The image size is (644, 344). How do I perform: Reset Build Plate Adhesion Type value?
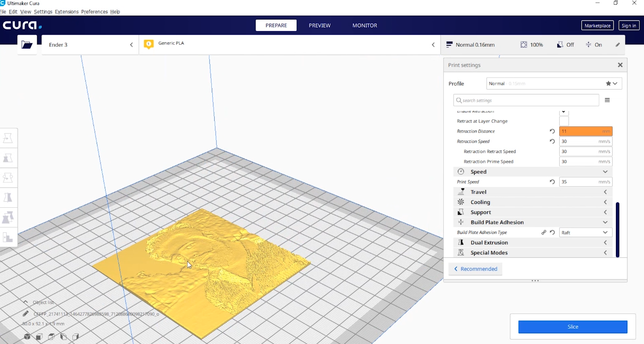(x=552, y=233)
